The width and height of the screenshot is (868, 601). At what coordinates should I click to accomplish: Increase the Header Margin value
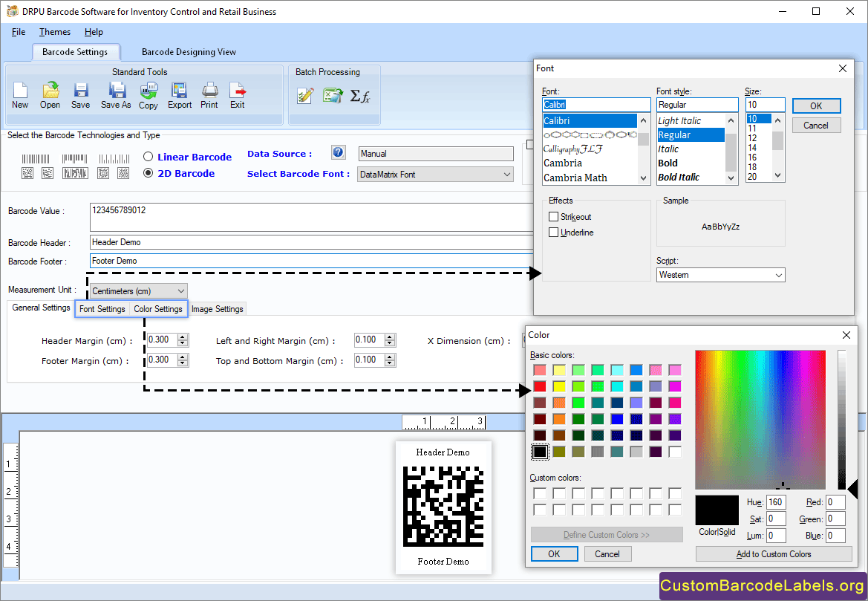coord(183,337)
